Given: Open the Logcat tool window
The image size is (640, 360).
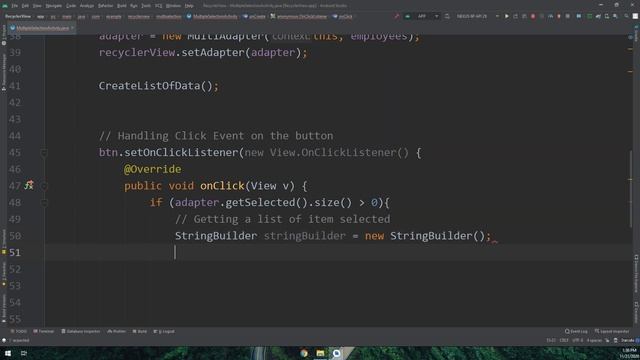Looking at the screenshot, I should tap(164, 331).
